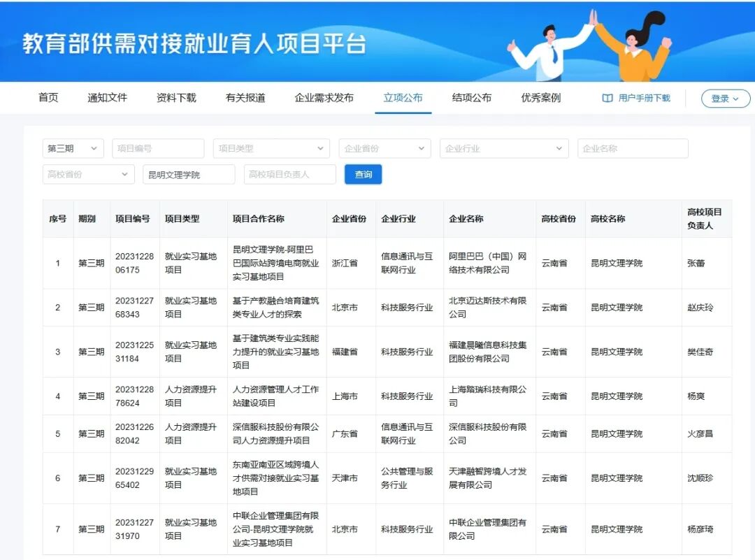
Task: Focus the 项目编号 input field
Action: 158,148
